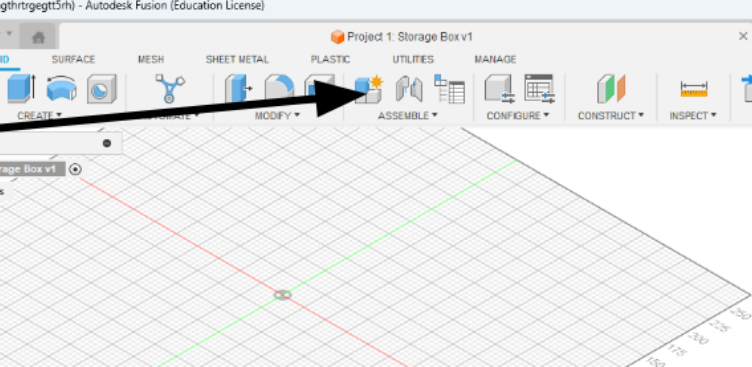
Task: Select the Joint tool icon
Action: tap(409, 89)
